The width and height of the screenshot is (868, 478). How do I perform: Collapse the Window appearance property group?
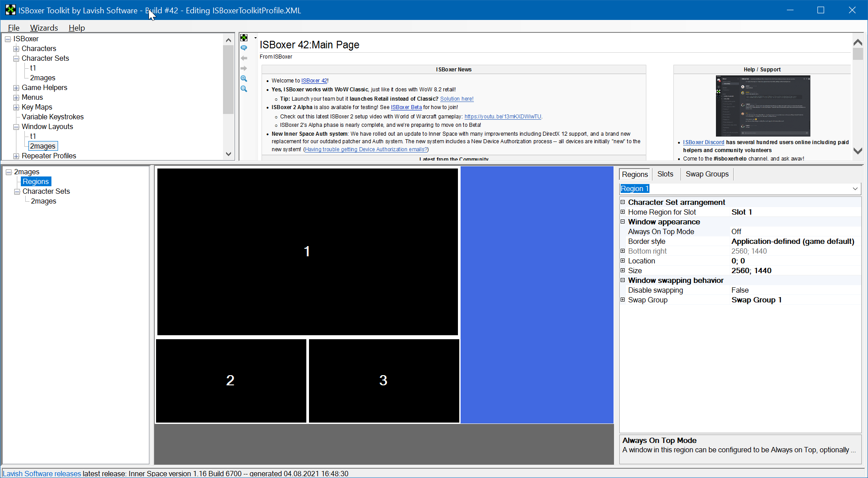tap(622, 222)
